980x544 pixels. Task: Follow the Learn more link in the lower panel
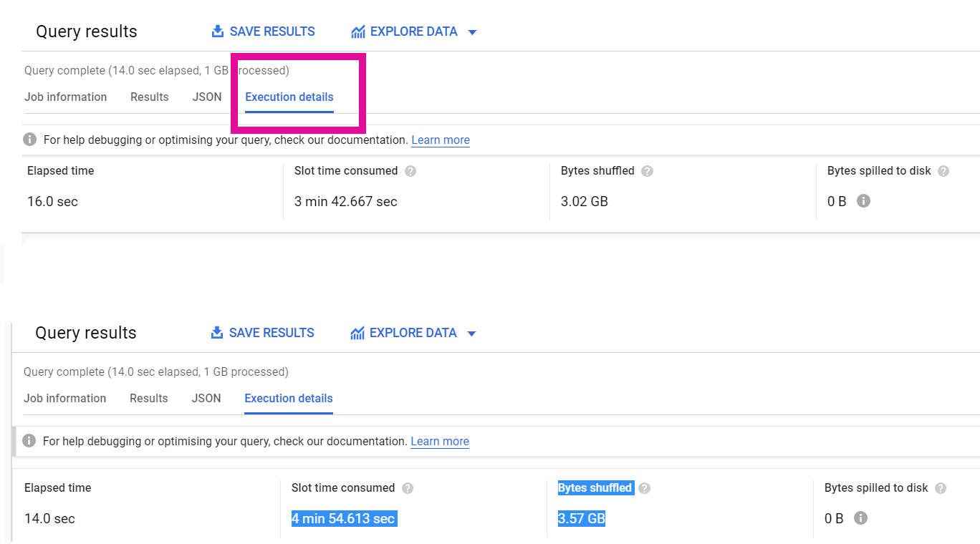(x=440, y=441)
